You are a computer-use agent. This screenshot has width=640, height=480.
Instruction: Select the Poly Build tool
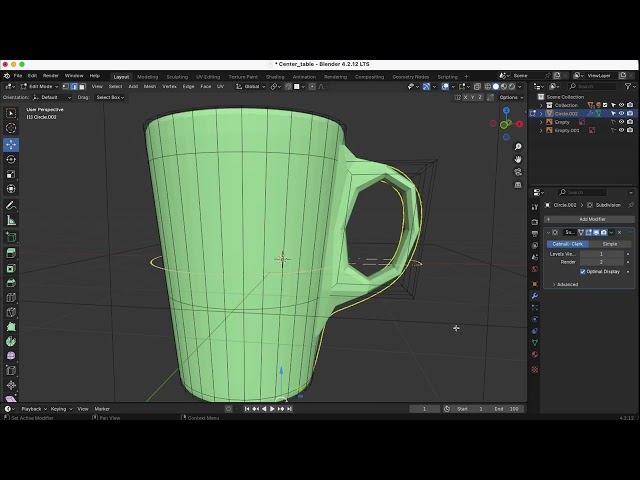click(11, 327)
